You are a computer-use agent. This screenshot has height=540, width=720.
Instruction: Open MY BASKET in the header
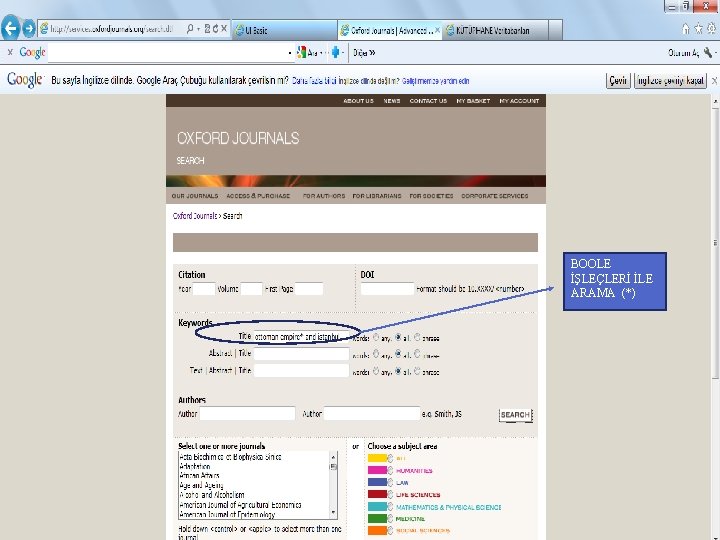(x=473, y=101)
